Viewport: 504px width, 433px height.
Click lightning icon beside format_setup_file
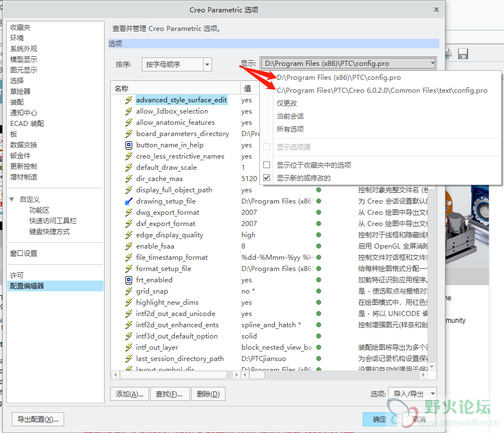click(129, 269)
